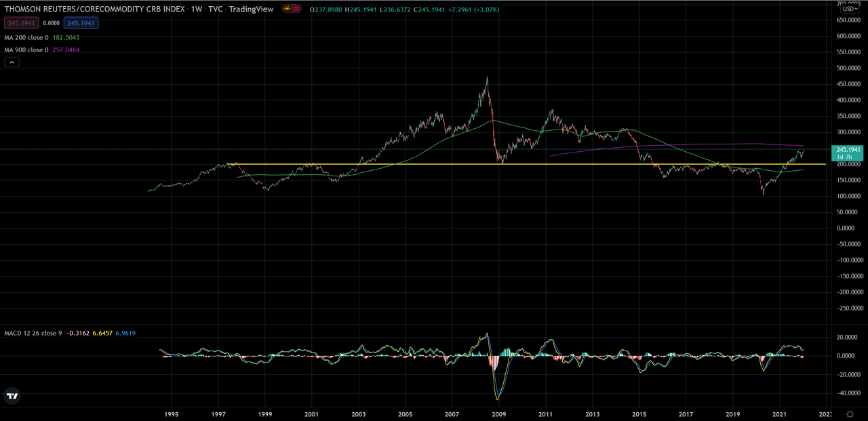Click the blue buy price 245.1941 button
The image size is (868, 421).
[81, 23]
